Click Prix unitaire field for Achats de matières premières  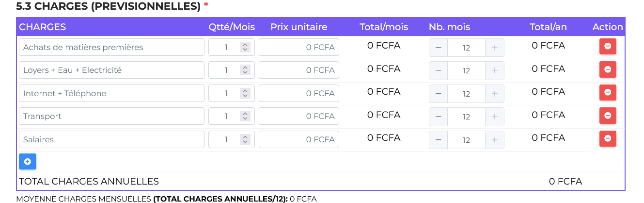coord(298,48)
